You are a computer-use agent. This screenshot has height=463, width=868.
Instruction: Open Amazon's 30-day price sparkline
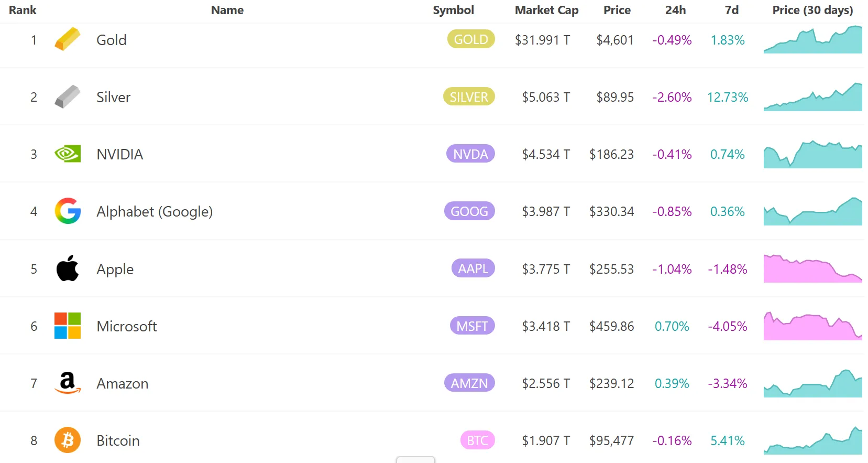pos(812,383)
